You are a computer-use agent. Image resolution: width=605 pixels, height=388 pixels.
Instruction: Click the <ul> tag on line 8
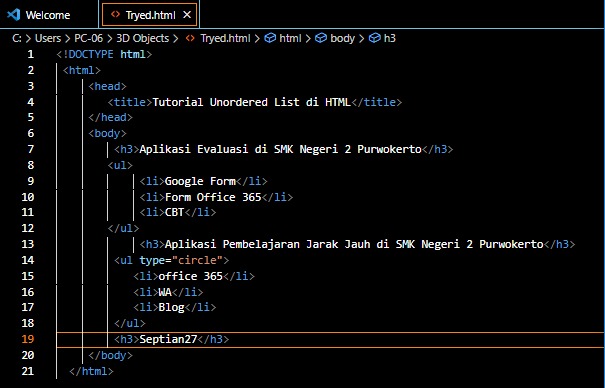[x=120, y=165]
